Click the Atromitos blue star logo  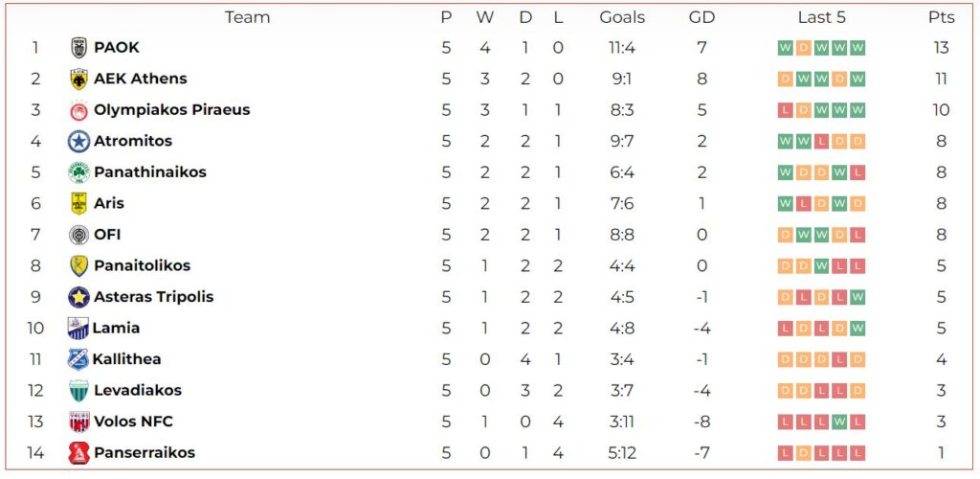[78, 142]
